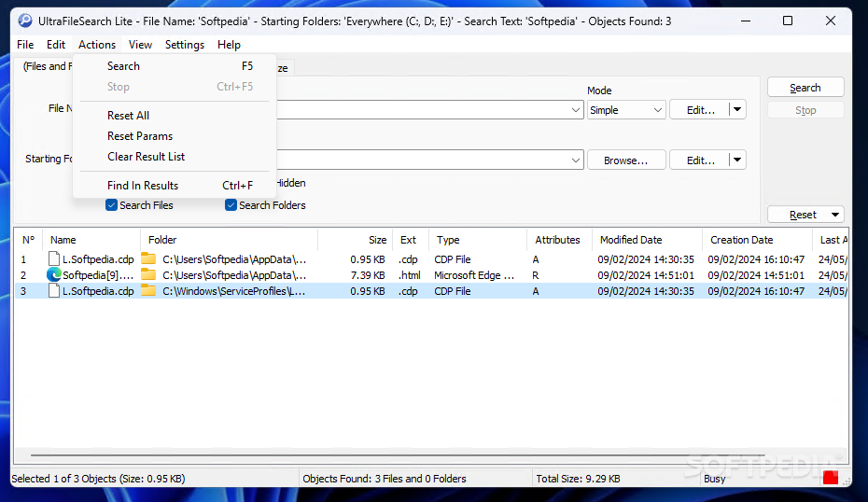Sort results by the Size column header
868x502 pixels.
[355, 240]
